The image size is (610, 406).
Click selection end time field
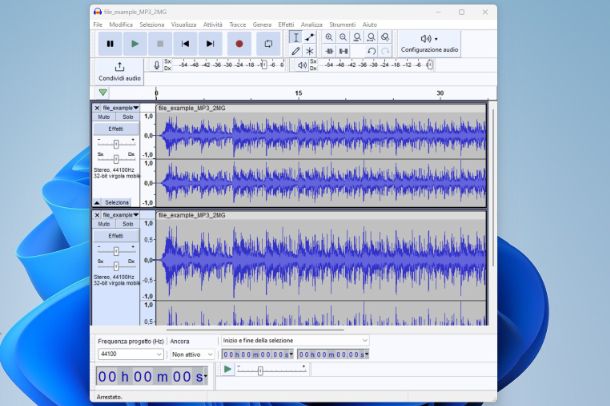point(333,354)
